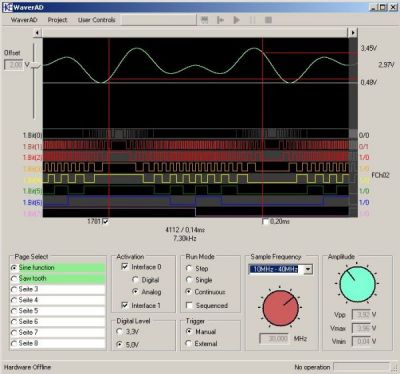Click the red sample frequency knob
Image resolution: width=400 pixels, height=374 pixels.
pos(280,308)
